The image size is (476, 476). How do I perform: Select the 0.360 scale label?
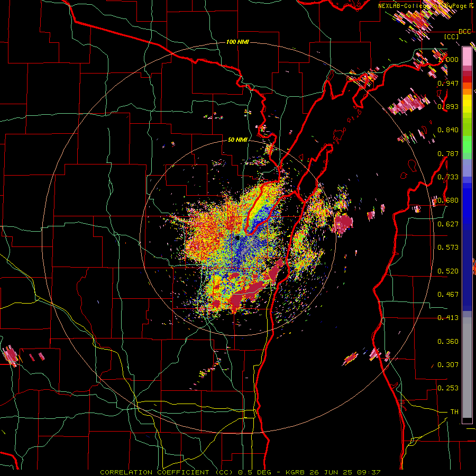[448, 342]
